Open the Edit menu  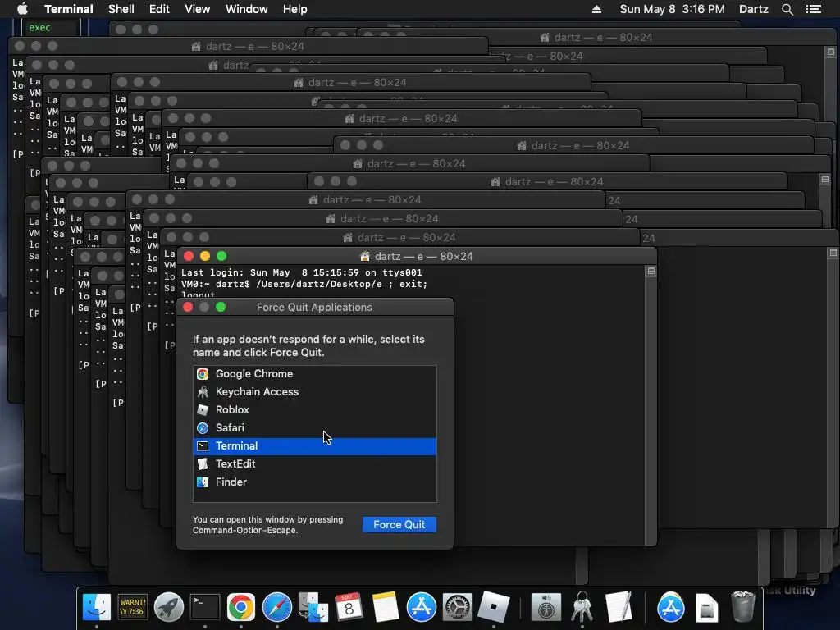pos(159,9)
